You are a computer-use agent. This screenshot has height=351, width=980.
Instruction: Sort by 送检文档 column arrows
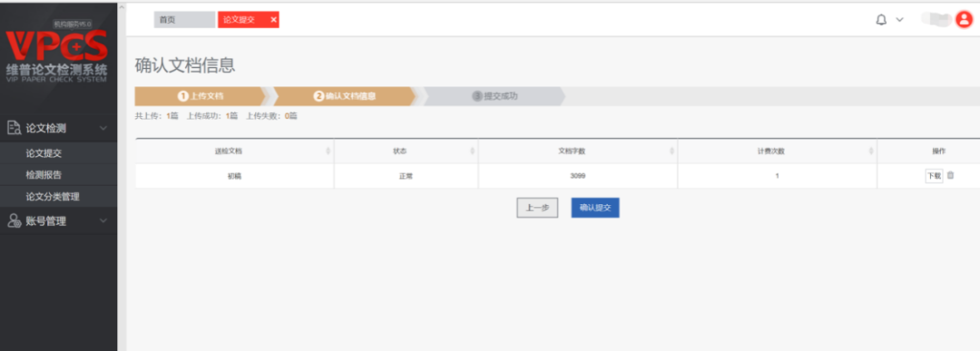tap(328, 151)
